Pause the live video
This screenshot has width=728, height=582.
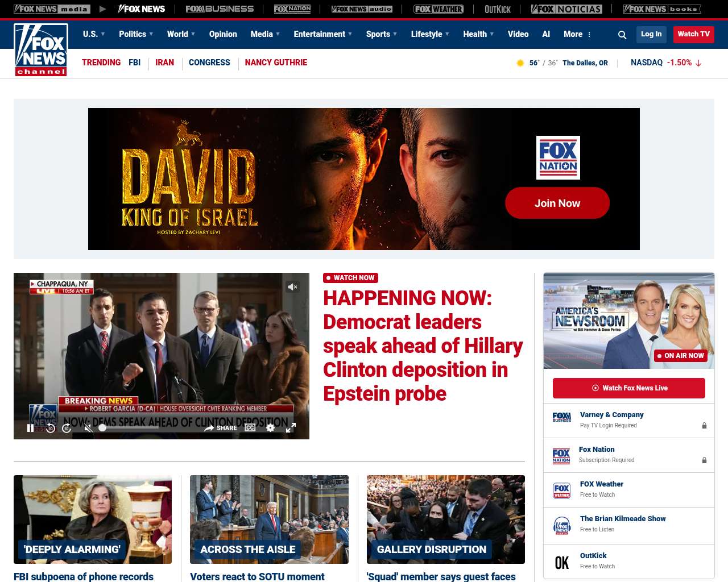31,428
